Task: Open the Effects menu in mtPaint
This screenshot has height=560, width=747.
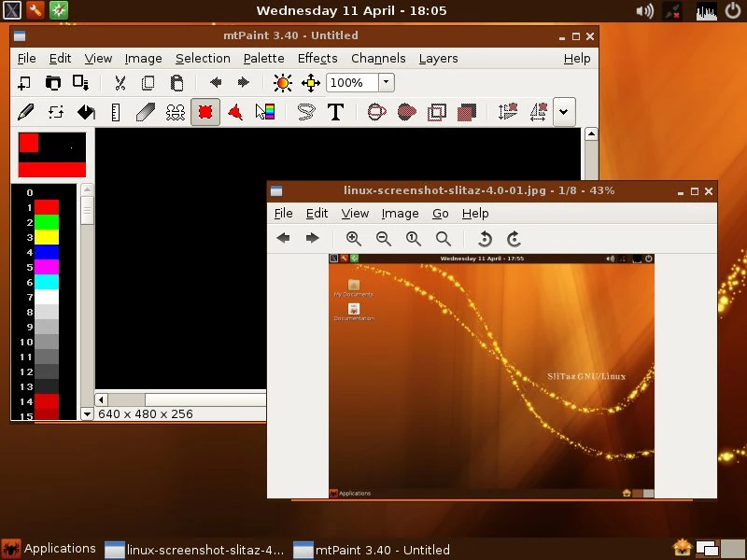Action: [x=317, y=58]
